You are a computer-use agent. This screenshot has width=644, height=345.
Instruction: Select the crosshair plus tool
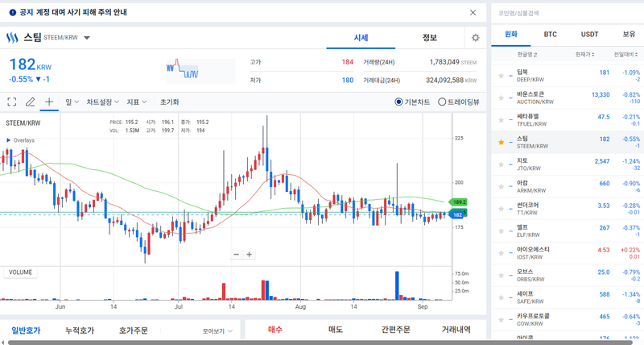[x=49, y=102]
